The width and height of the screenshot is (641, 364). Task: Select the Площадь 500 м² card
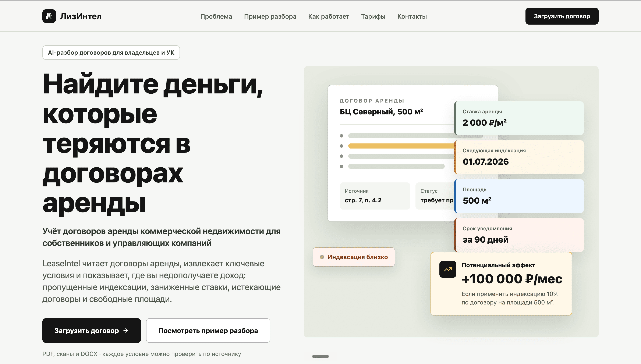point(519,196)
